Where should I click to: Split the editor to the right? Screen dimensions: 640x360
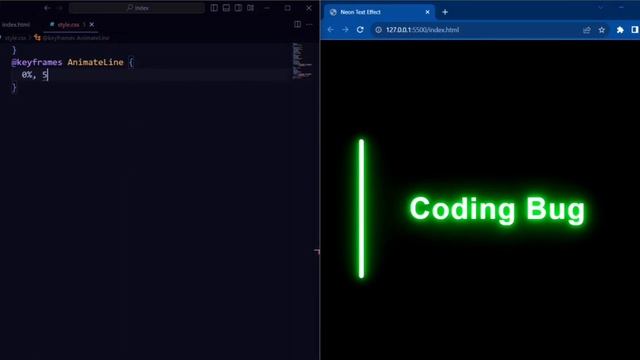click(x=298, y=24)
